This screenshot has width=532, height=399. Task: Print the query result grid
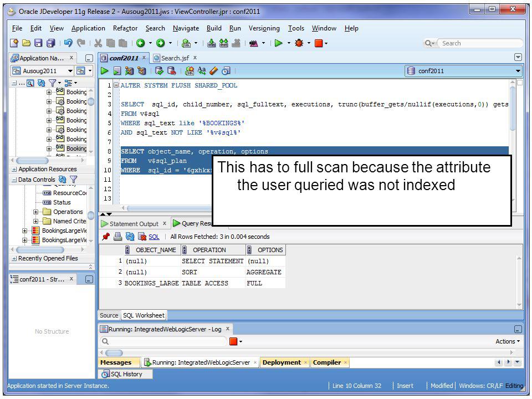(117, 237)
